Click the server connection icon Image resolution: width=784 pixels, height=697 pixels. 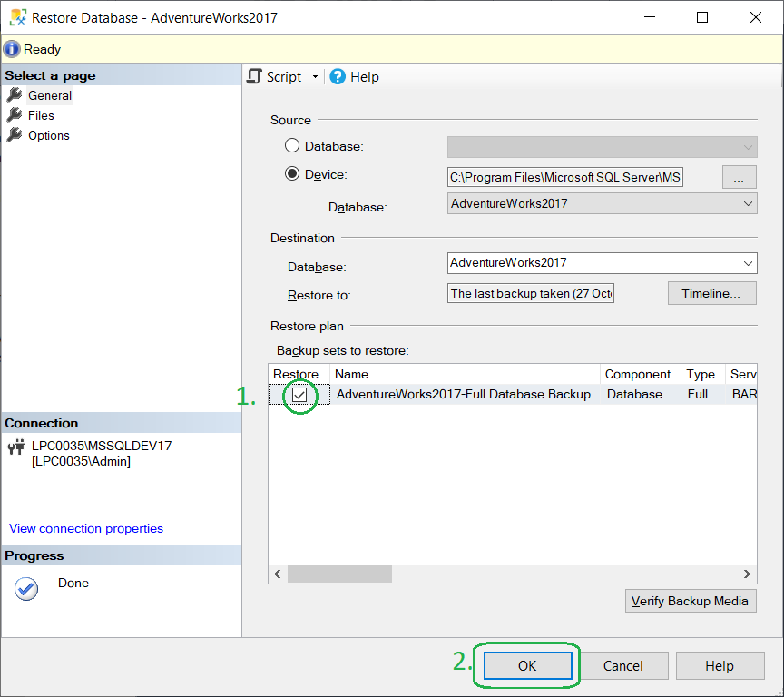(15, 447)
